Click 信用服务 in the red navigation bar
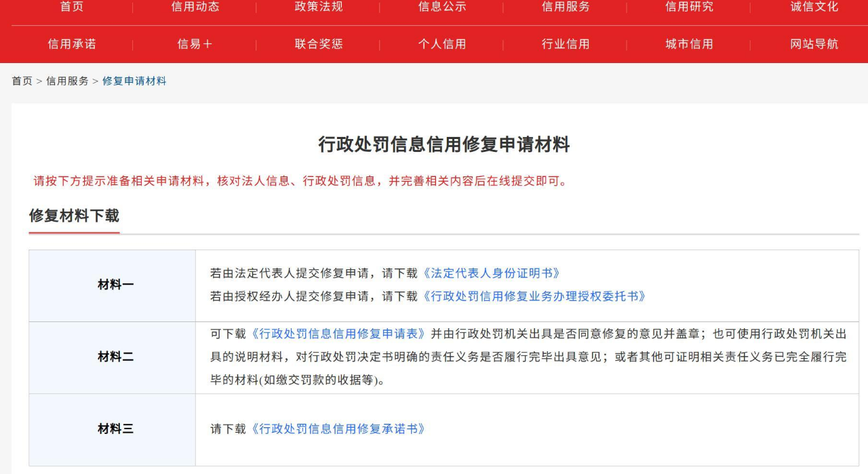 (566, 7)
